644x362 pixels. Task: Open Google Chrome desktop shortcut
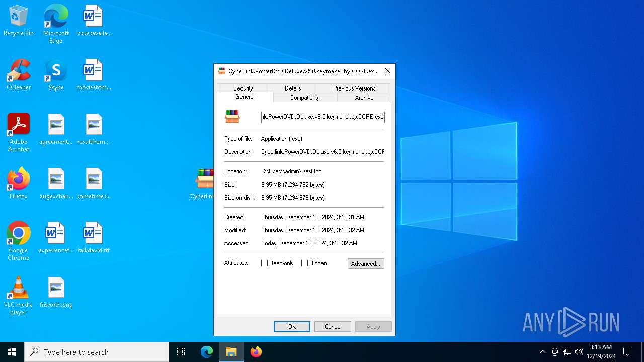[x=19, y=241]
